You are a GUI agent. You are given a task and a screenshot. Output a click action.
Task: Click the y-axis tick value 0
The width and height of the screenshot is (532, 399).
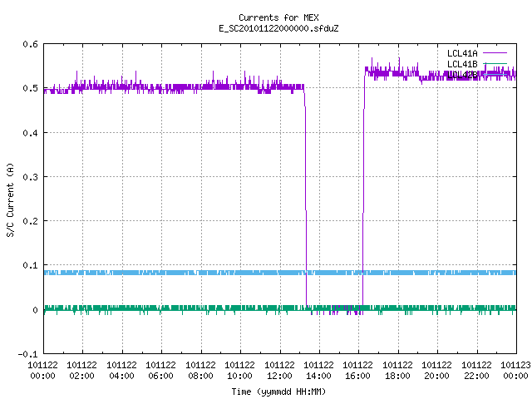tap(35, 310)
